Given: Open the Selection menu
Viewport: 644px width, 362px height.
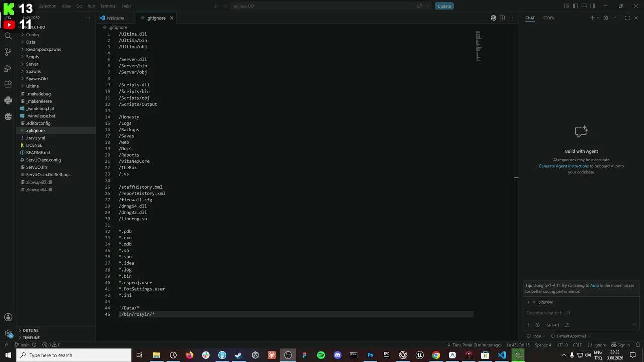Looking at the screenshot, I should tap(48, 6).
